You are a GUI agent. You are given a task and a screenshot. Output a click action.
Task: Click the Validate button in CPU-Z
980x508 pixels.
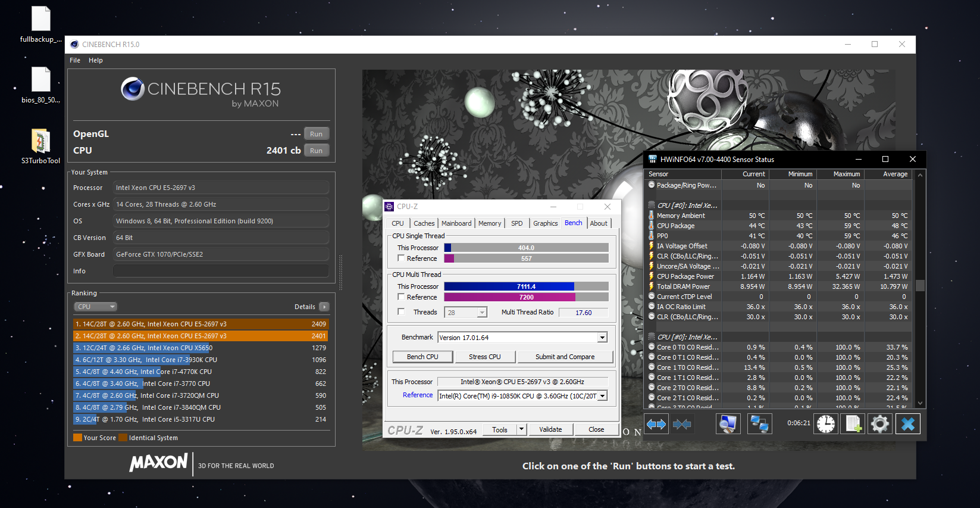pos(550,429)
